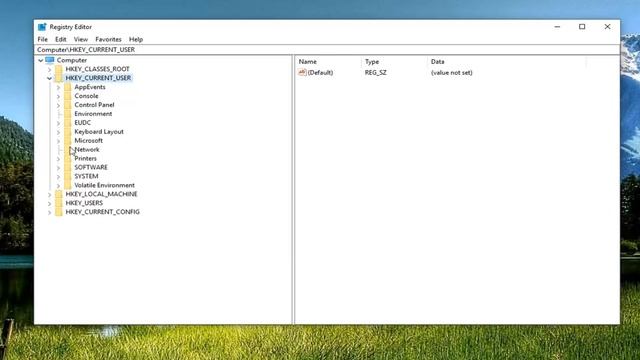The width and height of the screenshot is (640, 360).
Task: Expand the EUDC key arrow
Action: pos(58,123)
